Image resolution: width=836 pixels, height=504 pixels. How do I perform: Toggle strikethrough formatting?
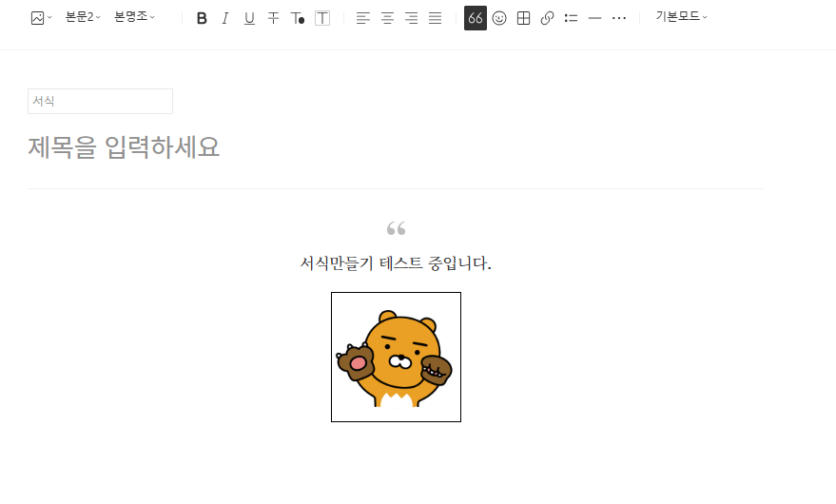click(273, 18)
